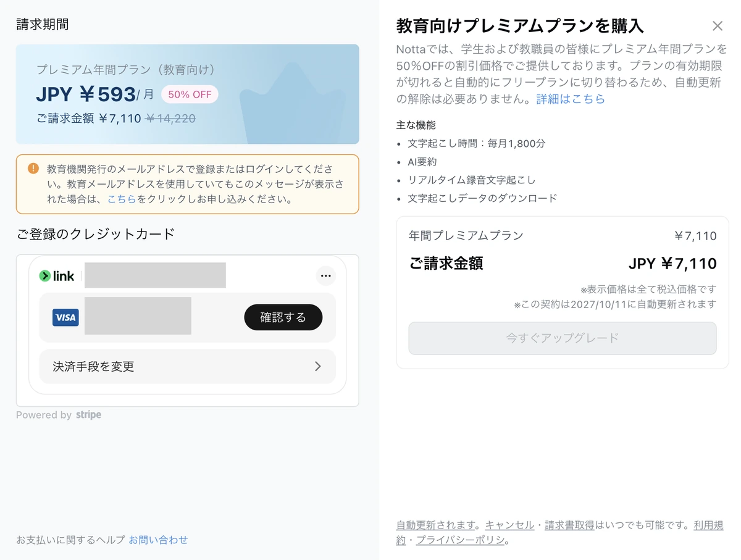This screenshot has height=560, width=741.
Task: Click こちら link in the warning message
Action: tap(122, 199)
